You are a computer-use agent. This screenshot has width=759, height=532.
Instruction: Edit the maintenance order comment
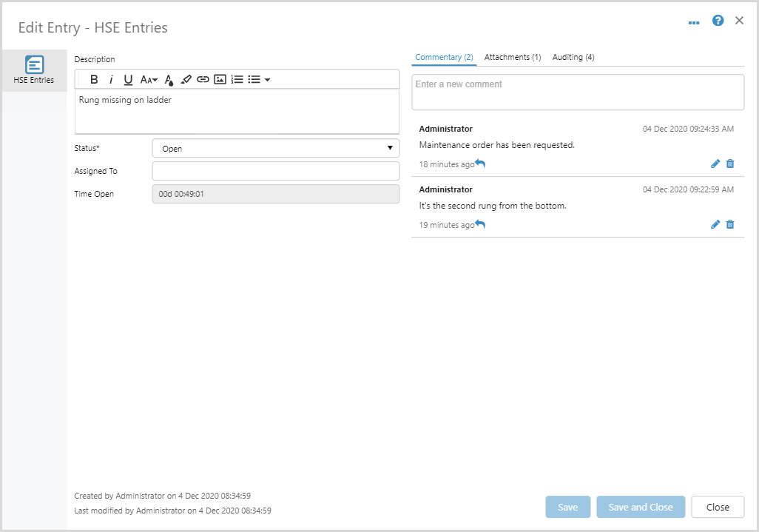(715, 164)
